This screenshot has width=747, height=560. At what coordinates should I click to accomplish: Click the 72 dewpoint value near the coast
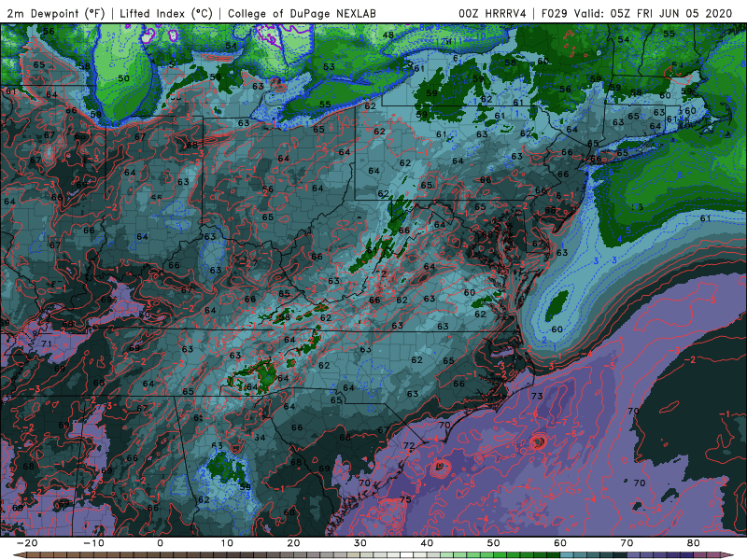[409, 446]
